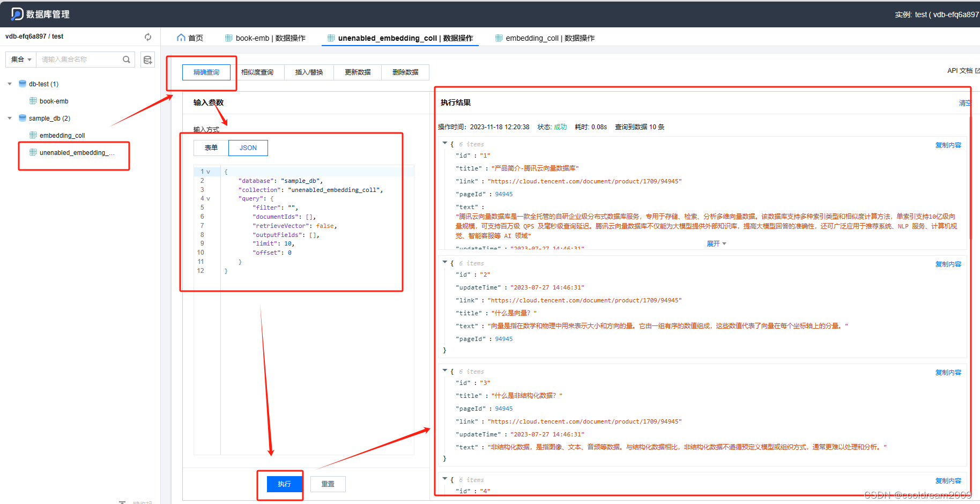Collapse the JSON result object with id 2
Image resolution: width=980 pixels, height=504 pixels.
(x=444, y=262)
